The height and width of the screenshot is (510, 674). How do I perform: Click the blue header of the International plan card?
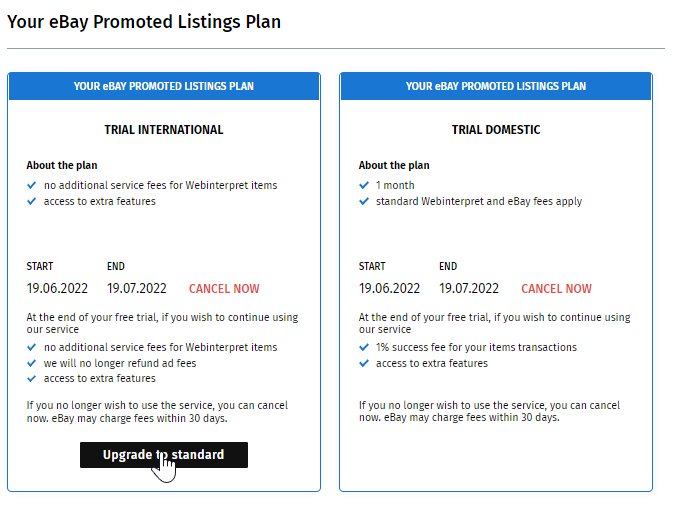[x=164, y=86]
